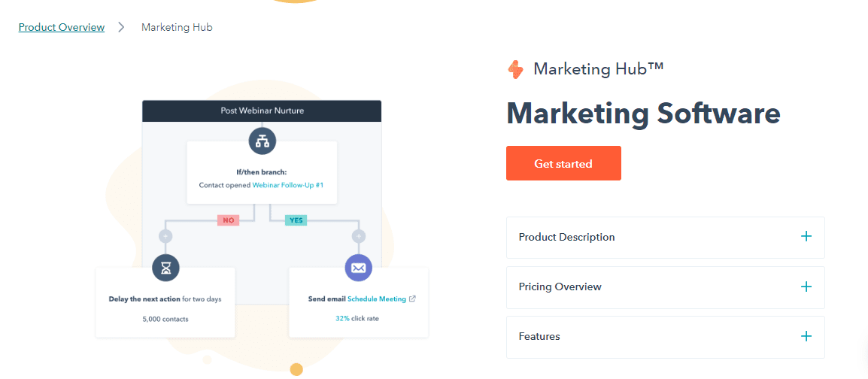Click the Get started button
The width and height of the screenshot is (868, 379).
[x=563, y=163]
